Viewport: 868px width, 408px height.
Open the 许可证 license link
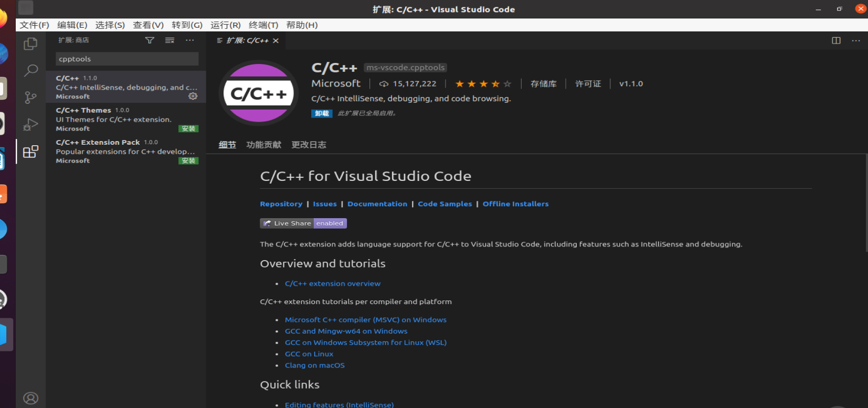click(588, 84)
